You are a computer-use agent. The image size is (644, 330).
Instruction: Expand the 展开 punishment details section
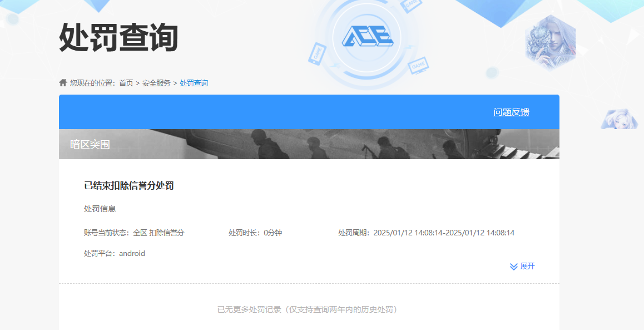[x=527, y=266]
